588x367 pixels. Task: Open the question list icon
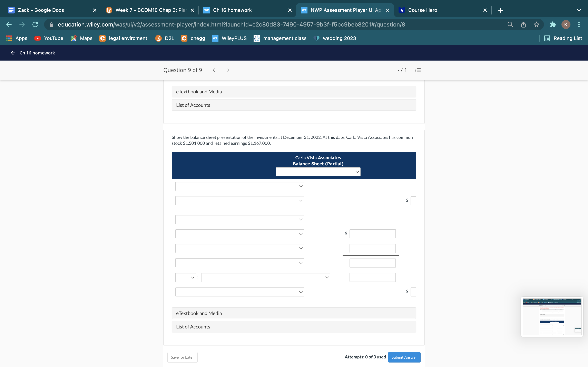(x=418, y=70)
